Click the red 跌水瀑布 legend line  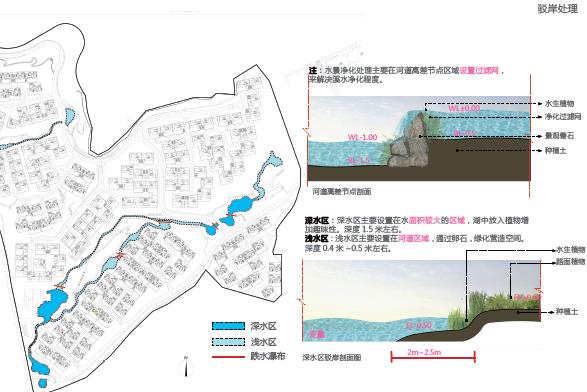pyautogui.click(x=228, y=357)
